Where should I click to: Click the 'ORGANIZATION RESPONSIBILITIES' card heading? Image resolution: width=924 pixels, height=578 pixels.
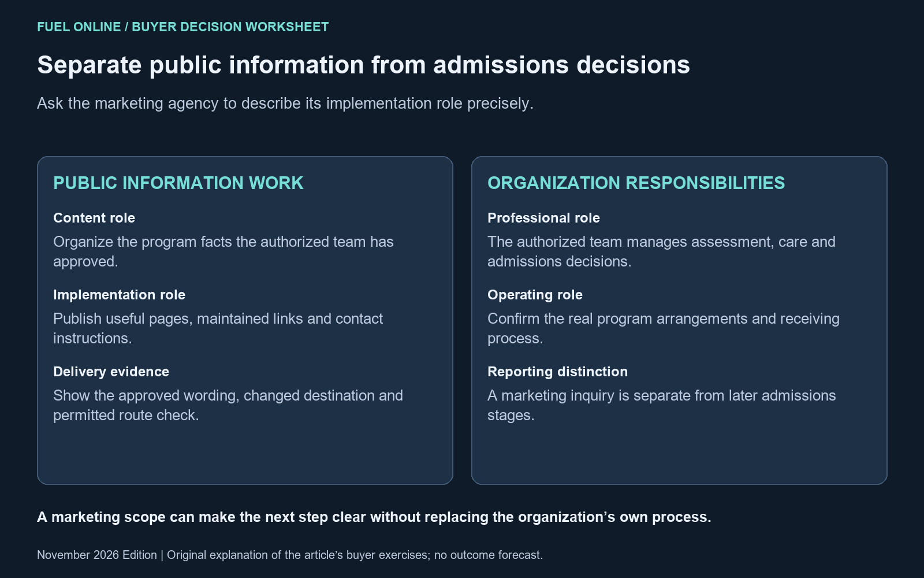click(x=636, y=183)
